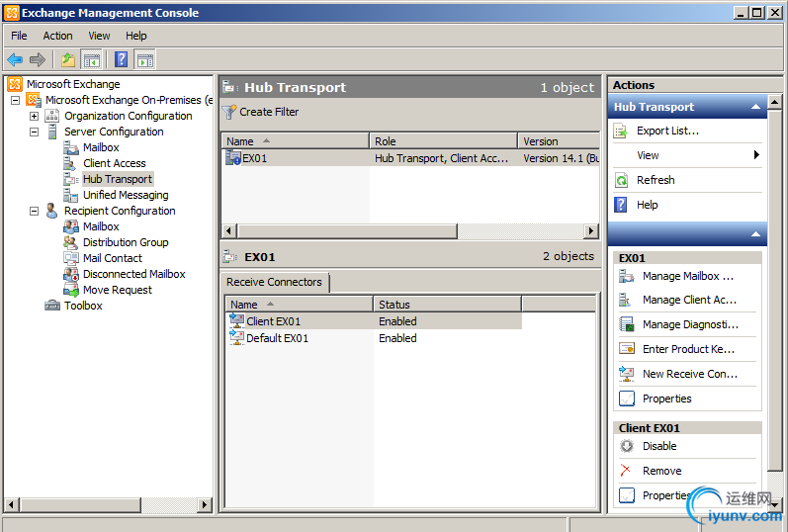This screenshot has width=788, height=532.
Task: Click the Disable connector icon
Action: (x=627, y=446)
